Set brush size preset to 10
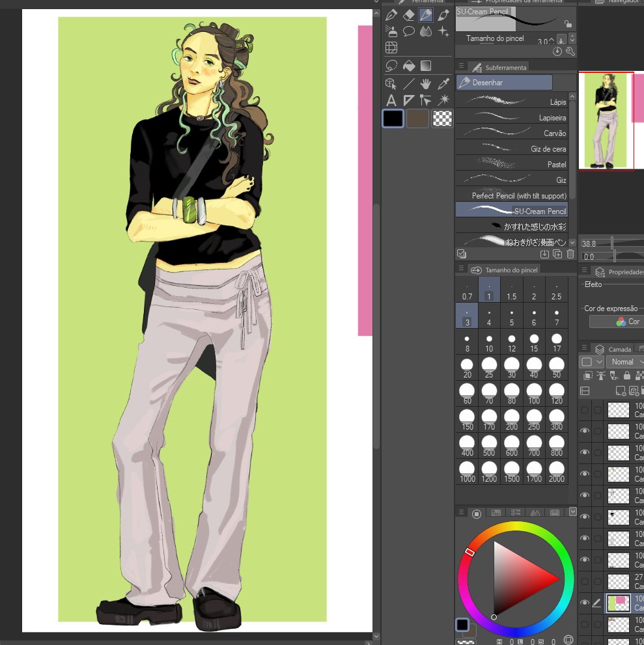644x645 pixels. pos(489,343)
